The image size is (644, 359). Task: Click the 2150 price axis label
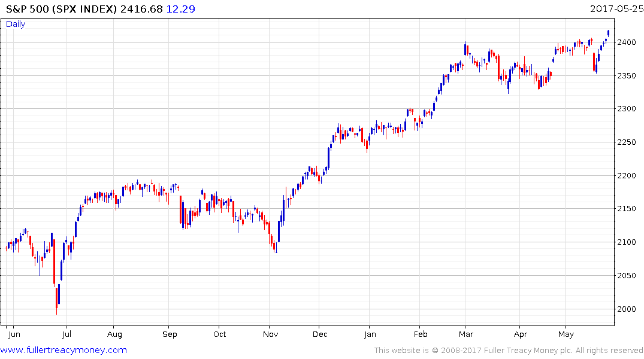627,209
